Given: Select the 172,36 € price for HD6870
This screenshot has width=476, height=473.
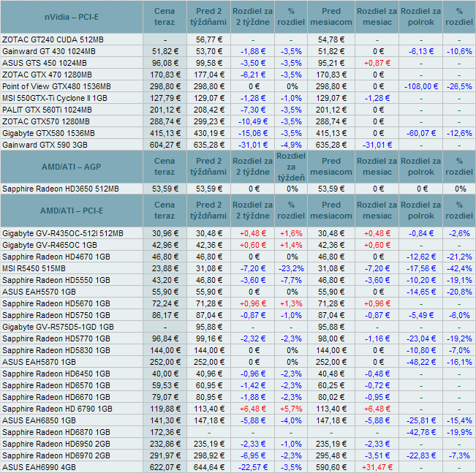Looking at the screenshot, I should [x=165, y=432].
